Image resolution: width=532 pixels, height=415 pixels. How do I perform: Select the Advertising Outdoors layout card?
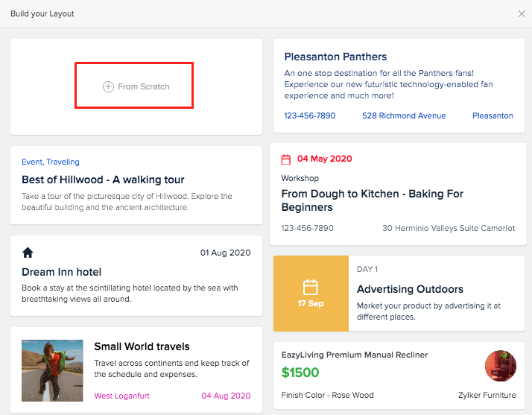tap(410, 289)
